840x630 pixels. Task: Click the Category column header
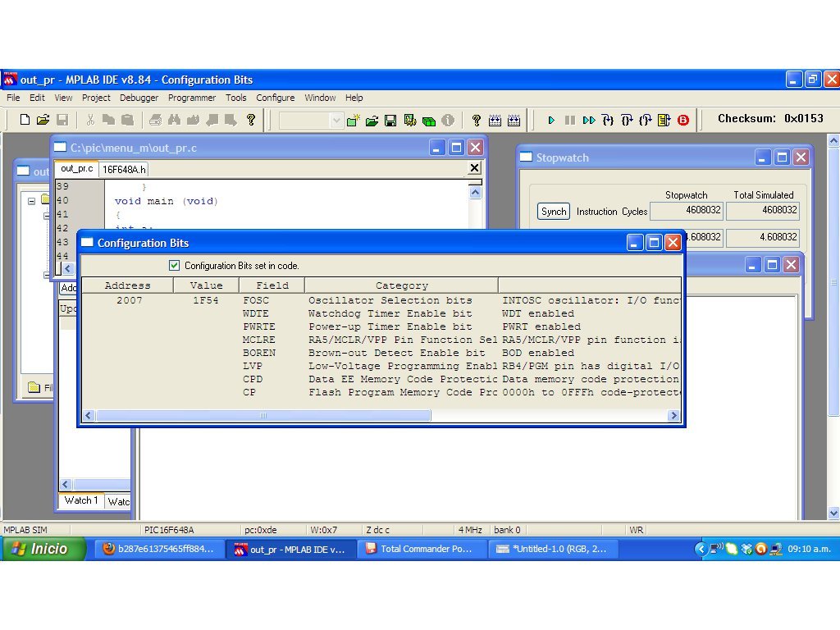pos(402,285)
